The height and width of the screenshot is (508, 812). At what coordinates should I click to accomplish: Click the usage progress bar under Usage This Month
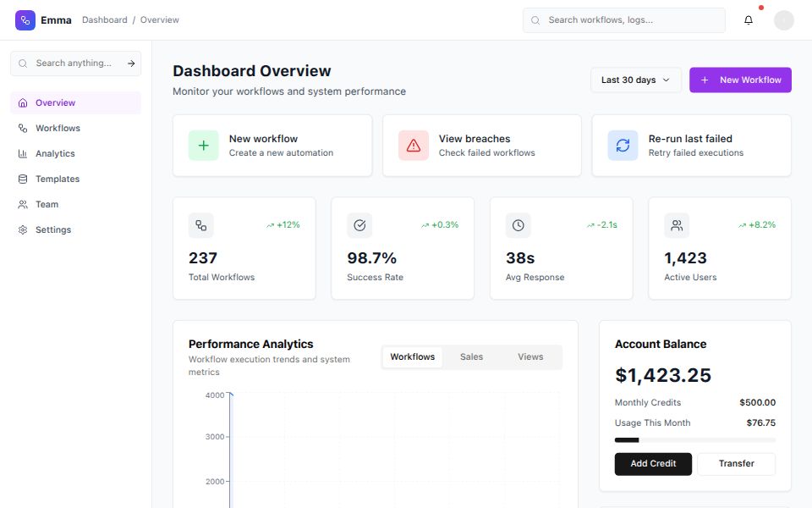[x=695, y=439]
